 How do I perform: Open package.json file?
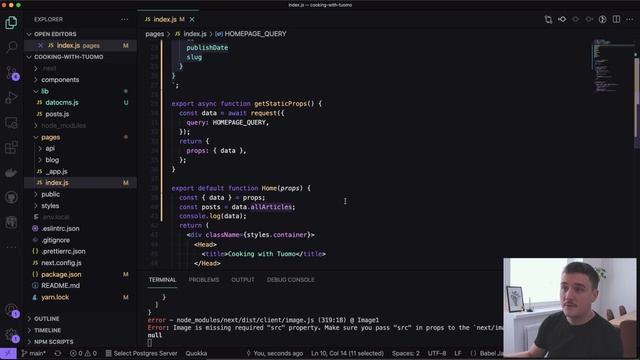pos(80,274)
